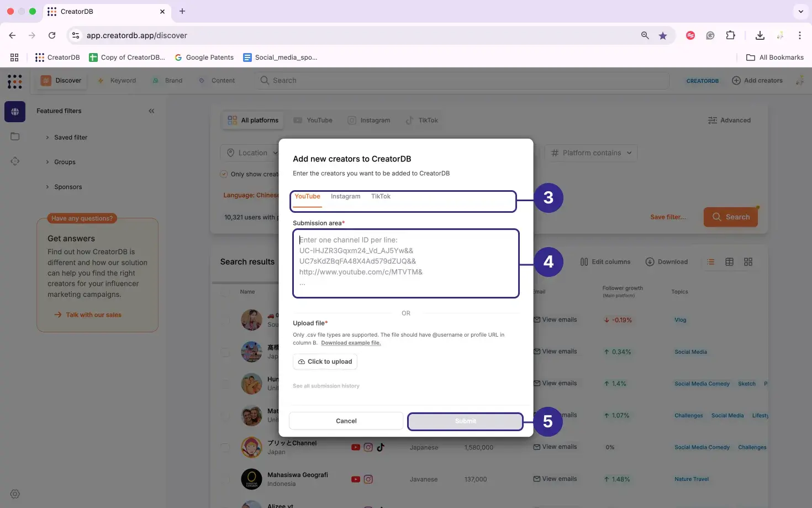Click Edit columns button

point(605,262)
